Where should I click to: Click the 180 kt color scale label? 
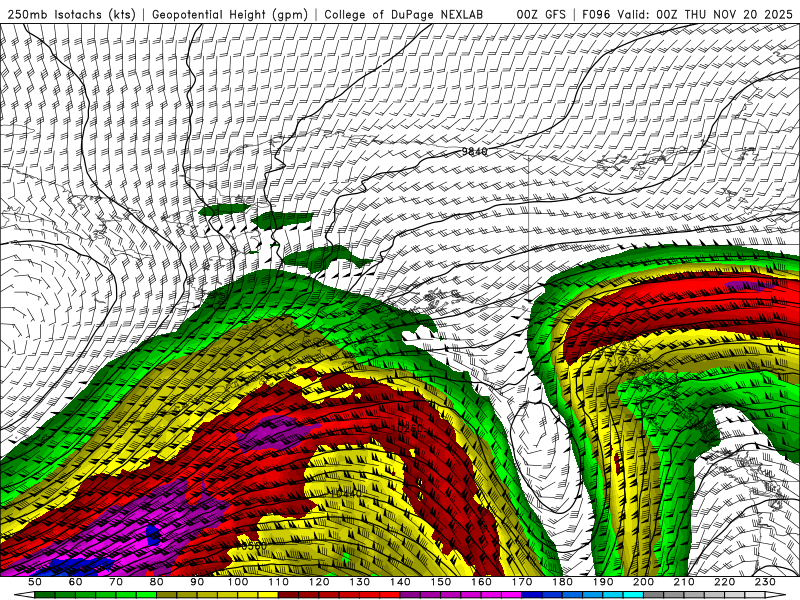(563, 582)
